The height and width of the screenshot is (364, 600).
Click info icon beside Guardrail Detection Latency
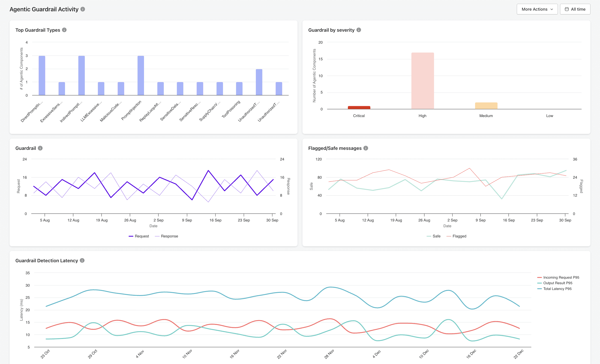pyautogui.click(x=82, y=261)
